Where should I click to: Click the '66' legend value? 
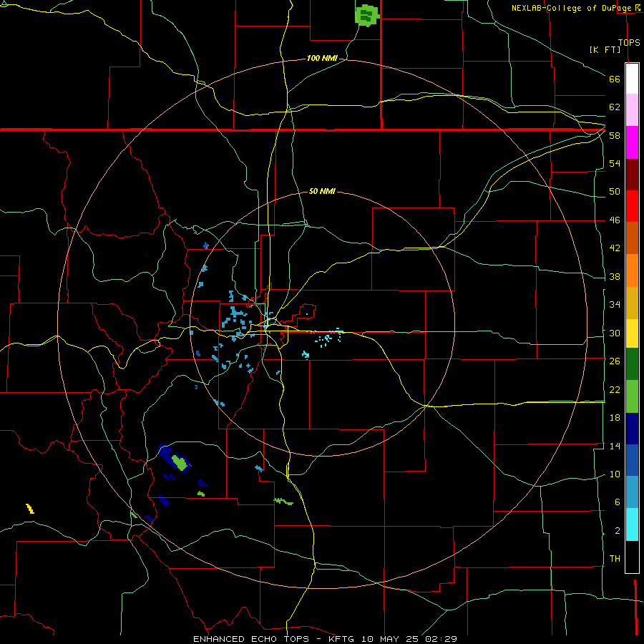tap(615, 79)
